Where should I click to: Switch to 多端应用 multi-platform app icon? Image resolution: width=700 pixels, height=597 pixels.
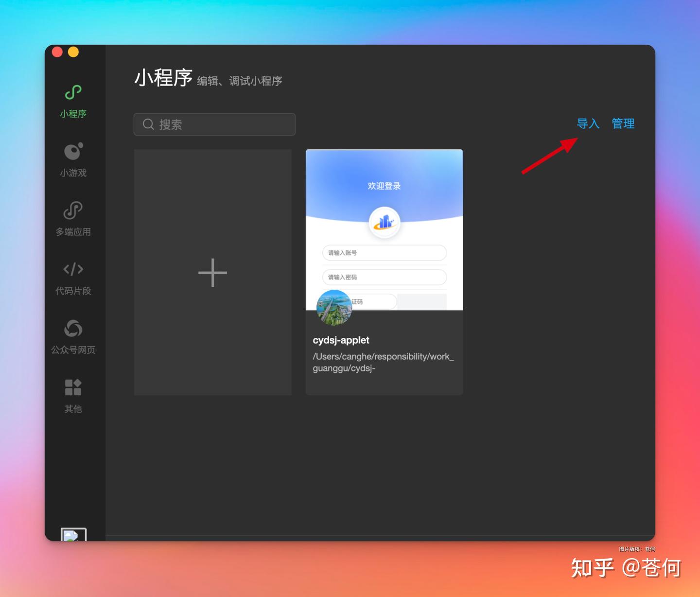pos(73,211)
